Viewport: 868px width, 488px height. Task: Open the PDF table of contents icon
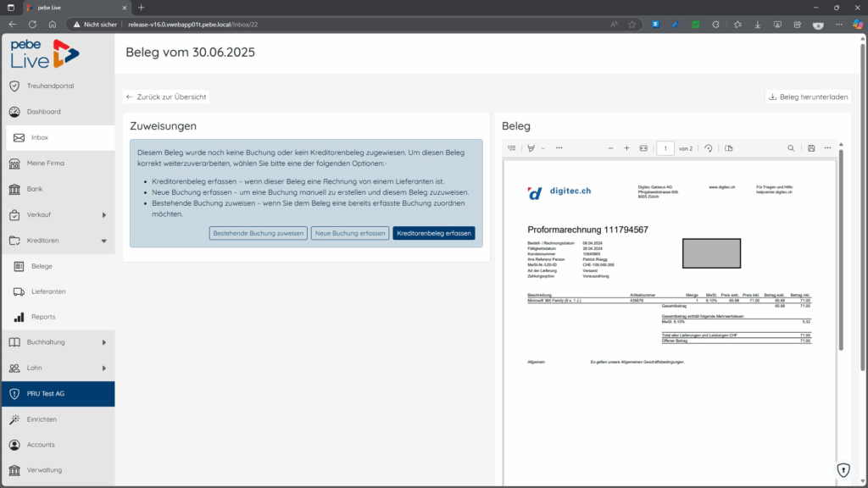click(511, 148)
